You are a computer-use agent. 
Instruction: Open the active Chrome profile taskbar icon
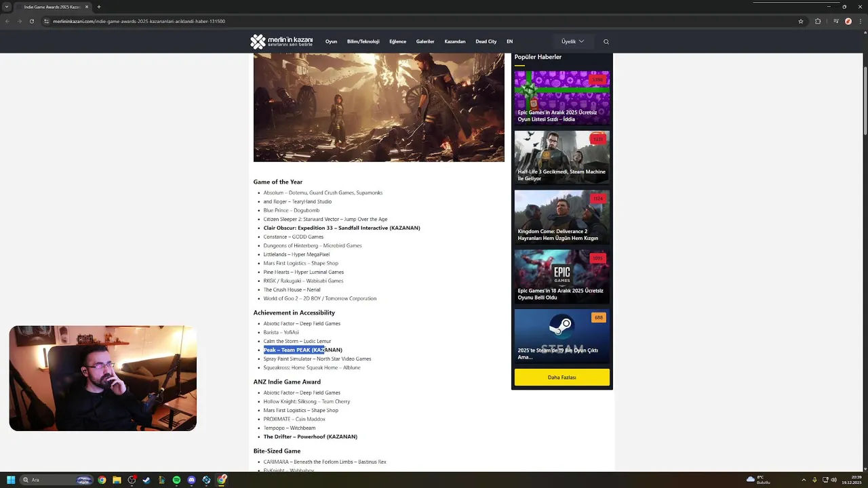point(222,480)
